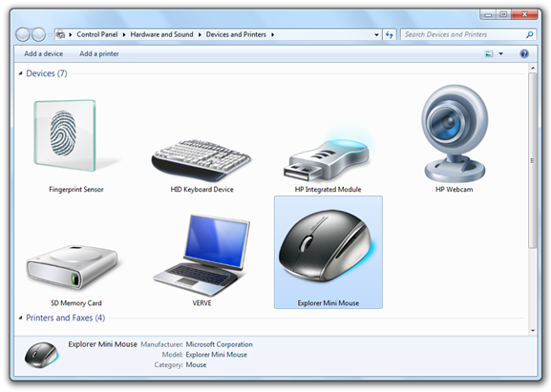Open the view options dropdown arrow

501,53
